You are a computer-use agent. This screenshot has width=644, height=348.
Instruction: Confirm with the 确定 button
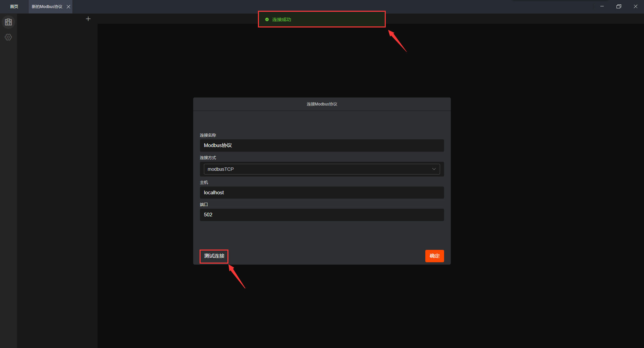(x=434, y=256)
